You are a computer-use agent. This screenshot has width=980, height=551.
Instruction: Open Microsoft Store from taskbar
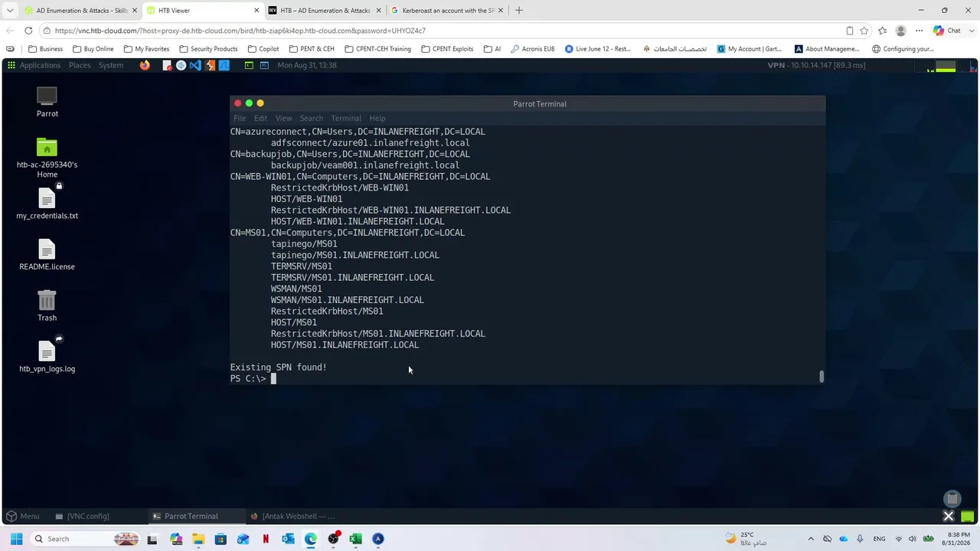tap(220, 539)
